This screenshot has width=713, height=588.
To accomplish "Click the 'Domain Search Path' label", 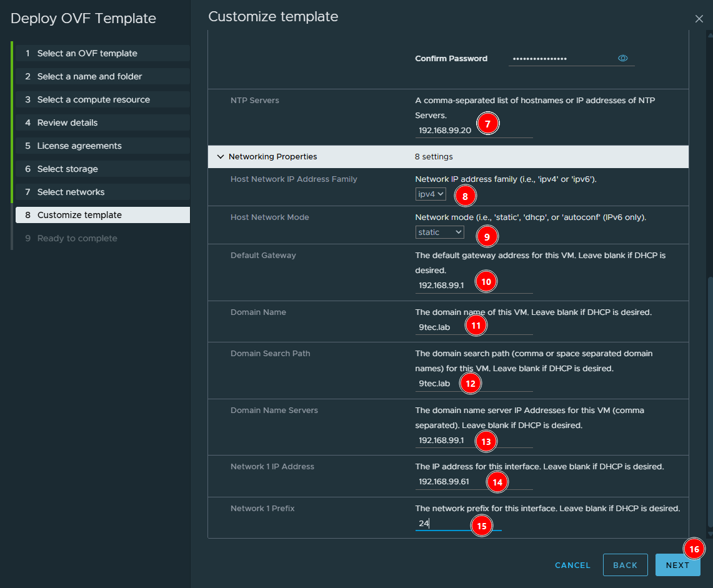I will pos(270,354).
